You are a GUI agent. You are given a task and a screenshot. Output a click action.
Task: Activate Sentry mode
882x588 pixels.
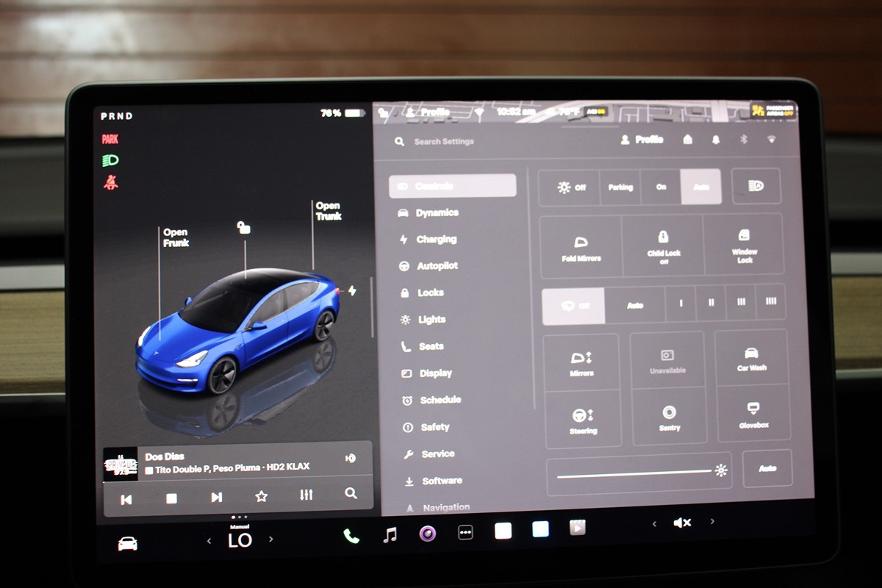[x=669, y=417]
